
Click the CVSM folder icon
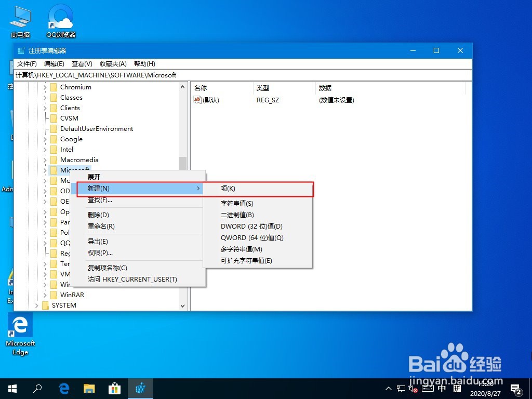tap(54, 118)
